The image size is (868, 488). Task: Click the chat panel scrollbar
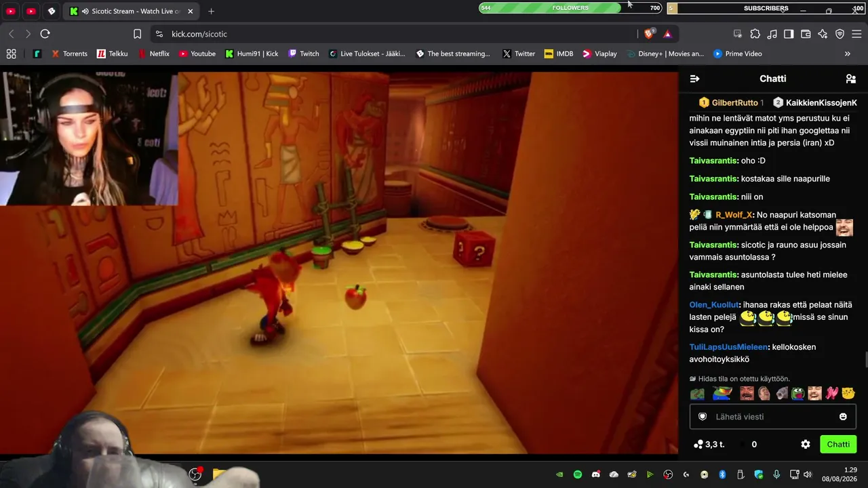pyautogui.click(x=866, y=359)
